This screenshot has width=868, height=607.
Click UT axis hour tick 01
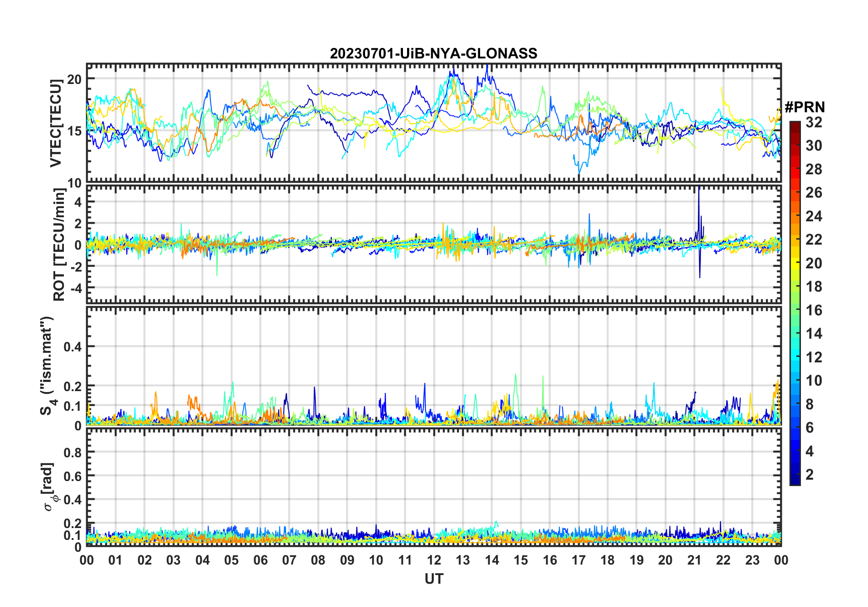115,560
